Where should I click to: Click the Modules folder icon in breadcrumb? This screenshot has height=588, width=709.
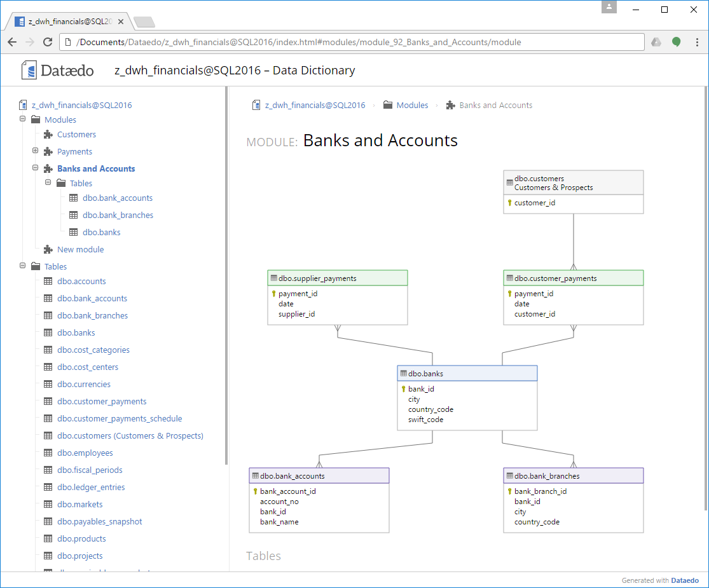[387, 105]
